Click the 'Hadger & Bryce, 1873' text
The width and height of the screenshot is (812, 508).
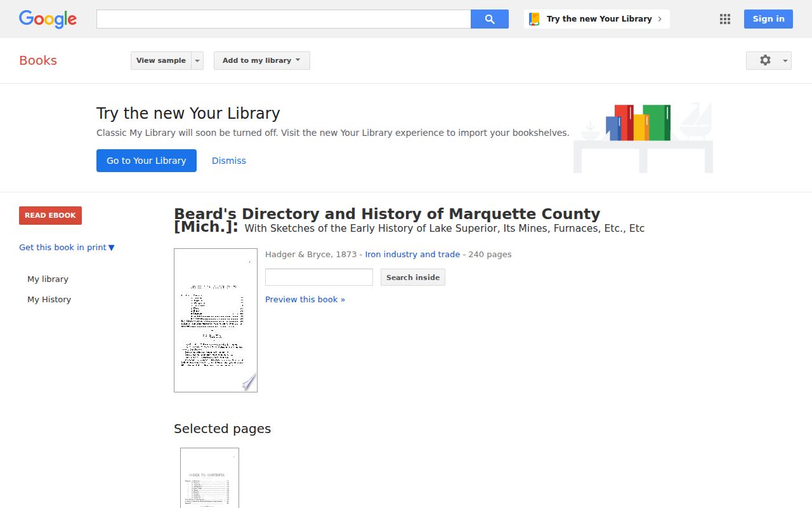[x=311, y=255]
